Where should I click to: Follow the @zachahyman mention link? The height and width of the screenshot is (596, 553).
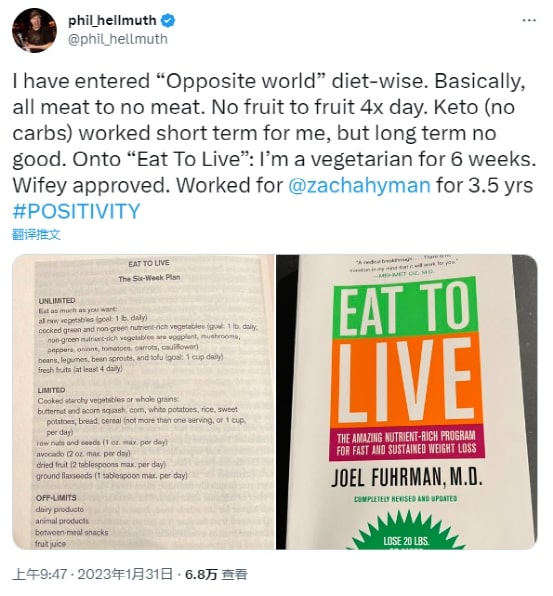pos(359,185)
